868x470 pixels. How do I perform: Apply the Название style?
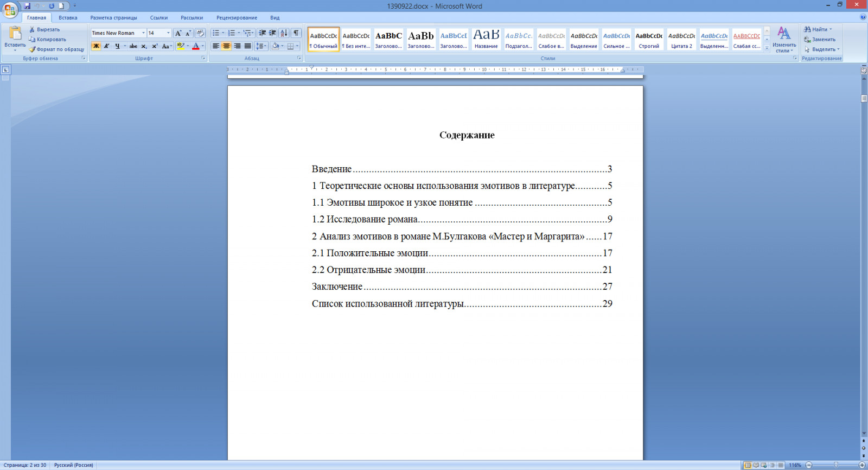(x=486, y=40)
